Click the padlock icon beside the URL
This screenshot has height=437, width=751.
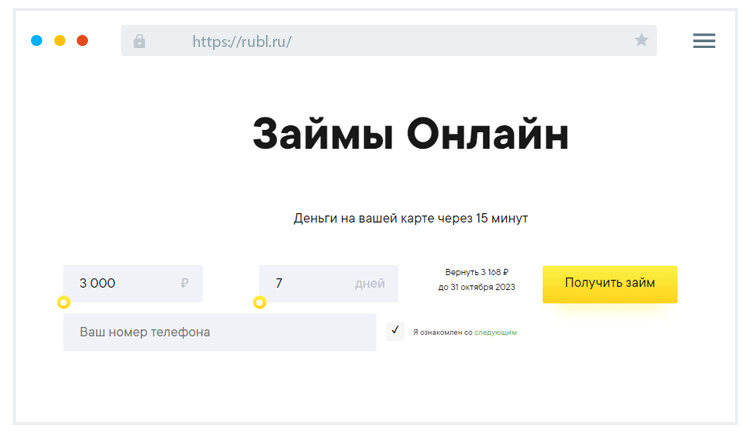click(x=139, y=41)
